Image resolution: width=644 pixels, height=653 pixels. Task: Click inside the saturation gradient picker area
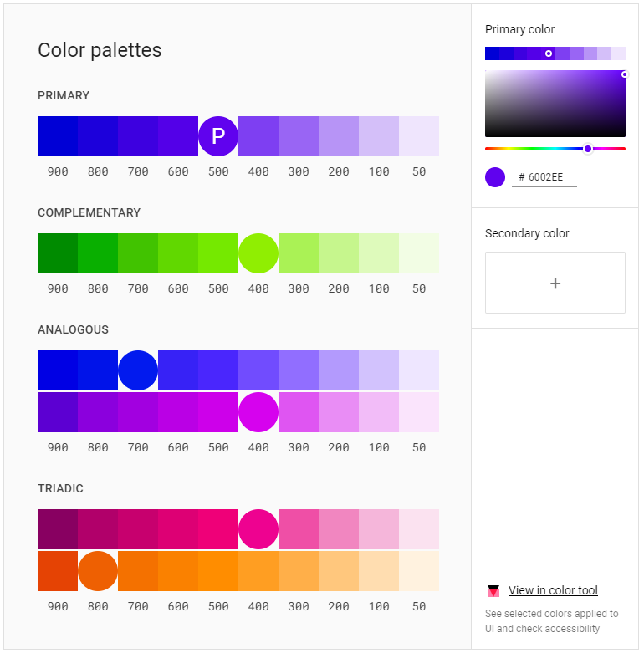(555, 105)
